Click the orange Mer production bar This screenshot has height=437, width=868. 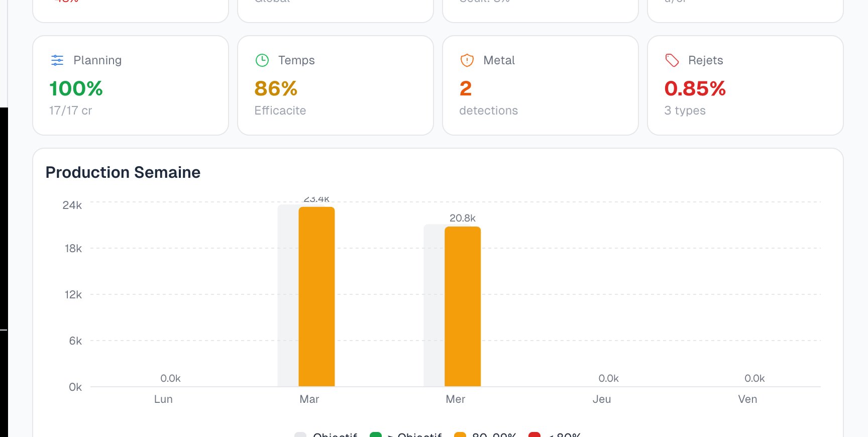pos(463,306)
